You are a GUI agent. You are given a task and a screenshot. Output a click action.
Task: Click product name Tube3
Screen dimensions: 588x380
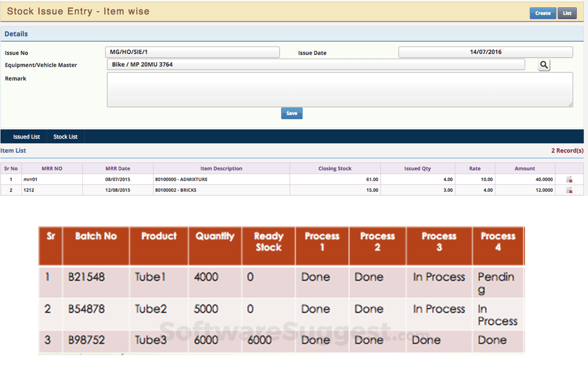tap(151, 340)
